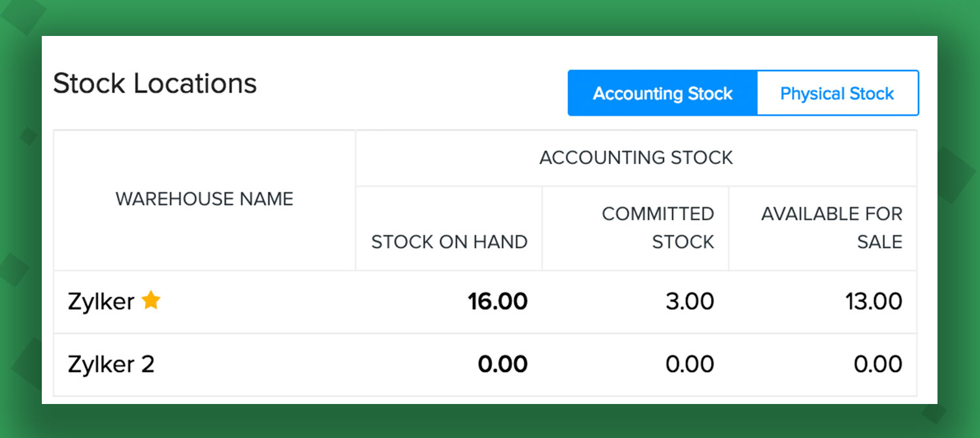Click the AVAILABLE FOR SALE column header
This screenshot has width=980, height=438.
tap(831, 227)
